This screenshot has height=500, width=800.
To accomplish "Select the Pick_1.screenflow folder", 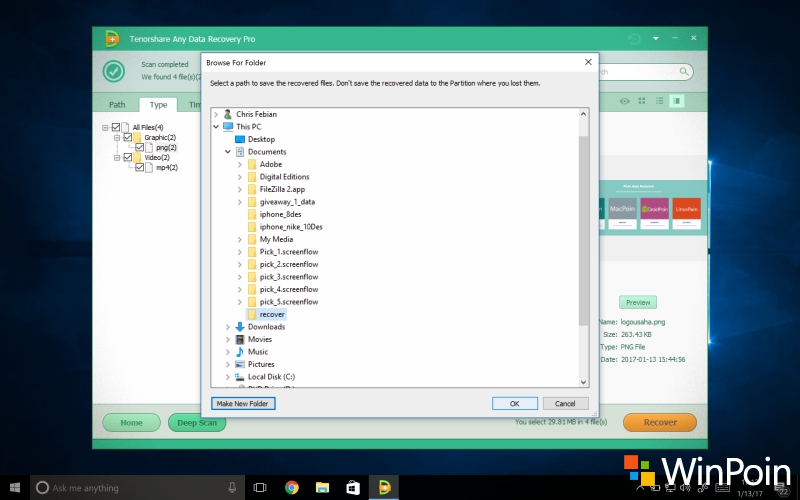I will pyautogui.click(x=289, y=252).
